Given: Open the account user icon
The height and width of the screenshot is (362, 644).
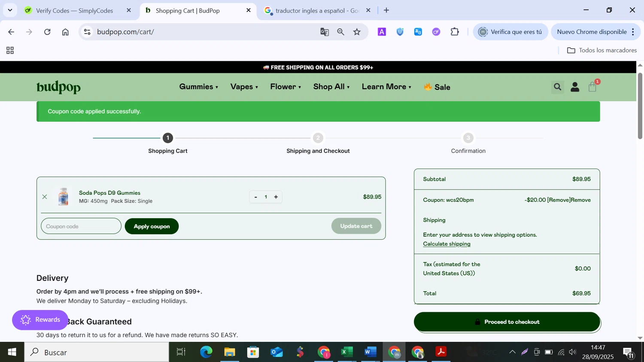Looking at the screenshot, I should click(575, 87).
